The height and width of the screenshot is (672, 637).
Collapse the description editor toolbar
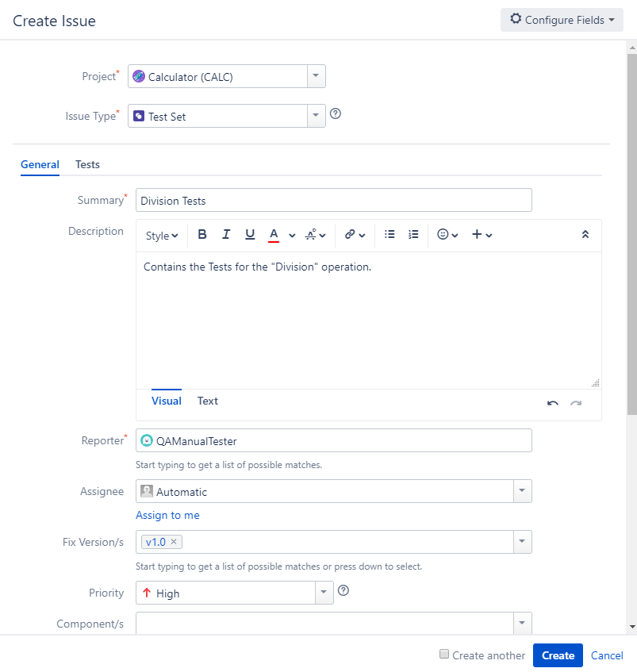pyautogui.click(x=585, y=234)
